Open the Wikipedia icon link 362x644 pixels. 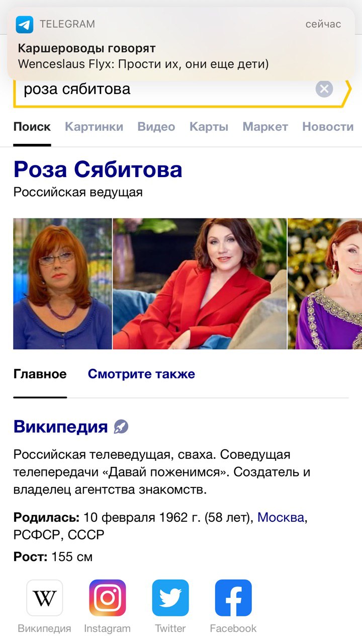coord(45,598)
